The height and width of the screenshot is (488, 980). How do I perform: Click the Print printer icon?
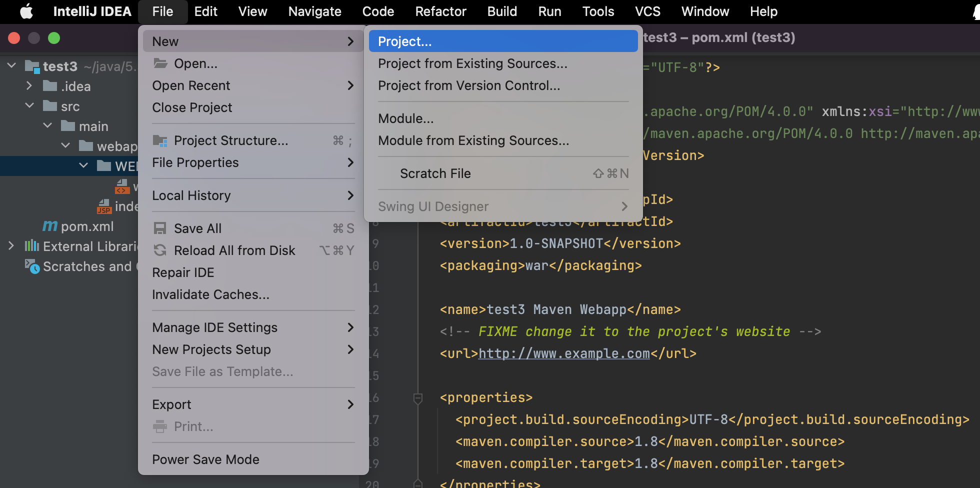160,426
